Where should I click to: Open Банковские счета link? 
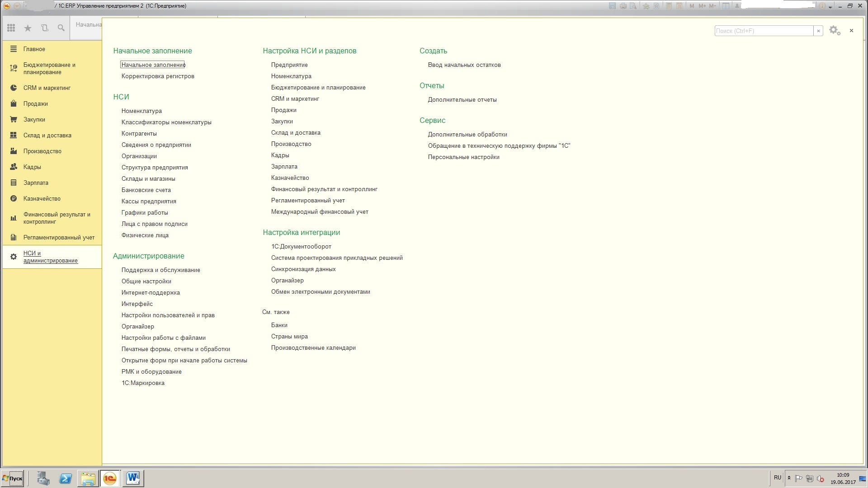(x=146, y=190)
